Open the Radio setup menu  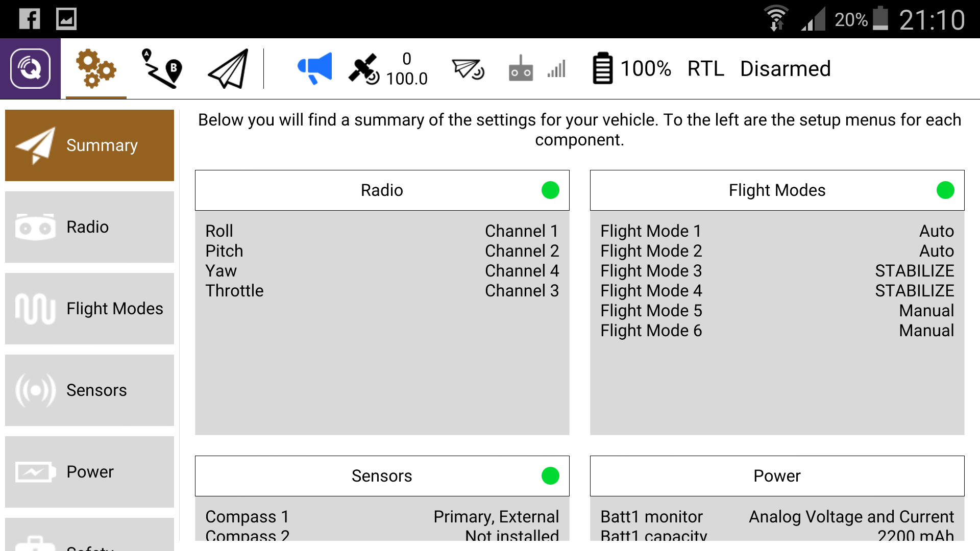(x=89, y=227)
